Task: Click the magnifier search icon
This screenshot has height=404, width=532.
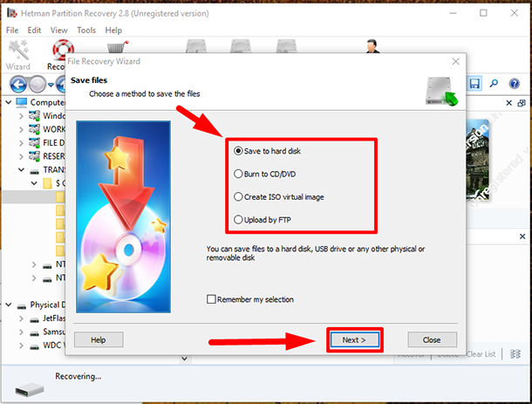Action: coord(494,83)
